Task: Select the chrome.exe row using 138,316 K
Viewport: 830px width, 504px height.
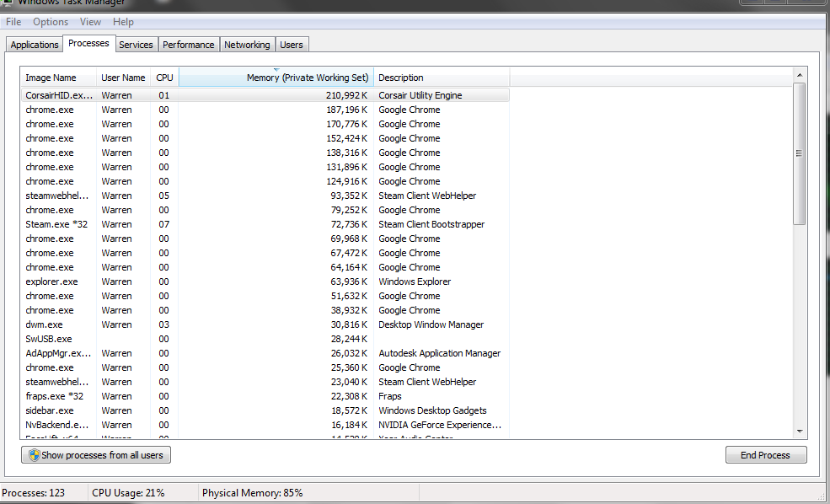Action: tap(265, 153)
